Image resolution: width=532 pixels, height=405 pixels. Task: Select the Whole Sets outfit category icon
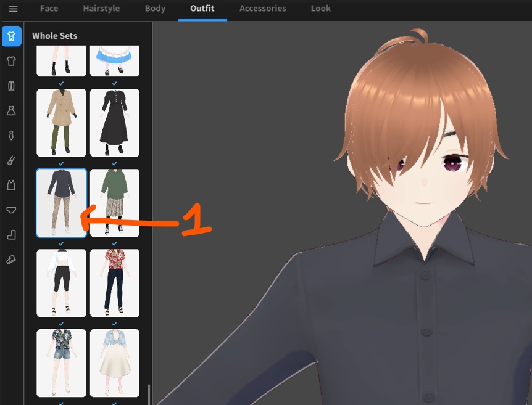click(x=11, y=35)
